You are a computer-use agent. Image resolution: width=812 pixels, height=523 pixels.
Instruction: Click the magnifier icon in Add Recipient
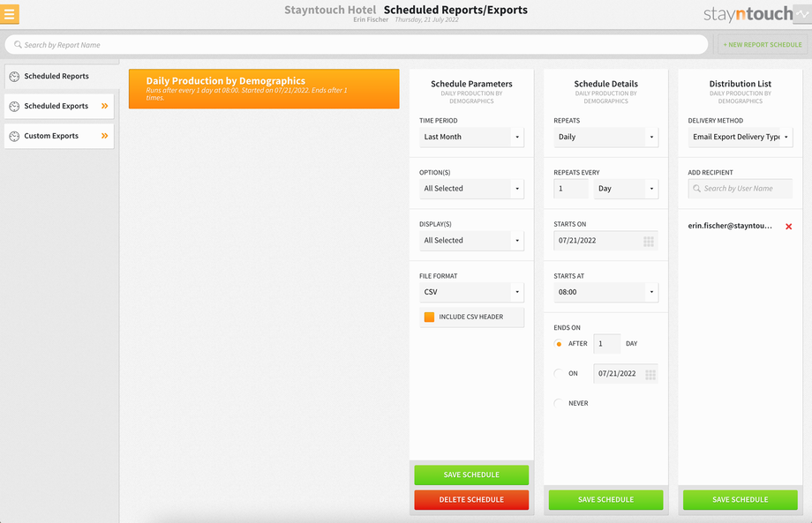click(x=696, y=189)
